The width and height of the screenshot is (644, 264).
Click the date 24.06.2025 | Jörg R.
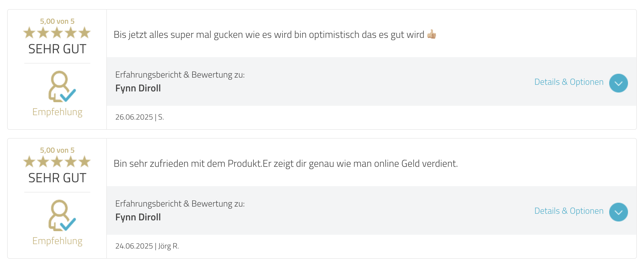(147, 246)
